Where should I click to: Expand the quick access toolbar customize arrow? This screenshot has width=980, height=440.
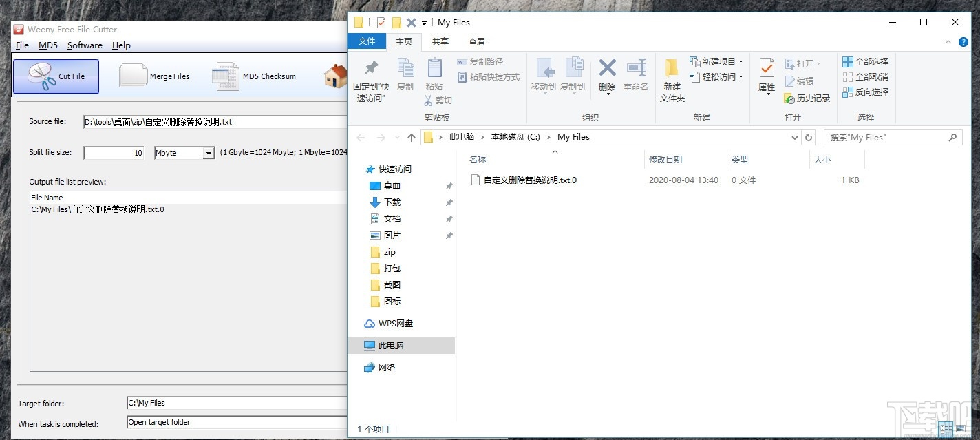coord(424,22)
